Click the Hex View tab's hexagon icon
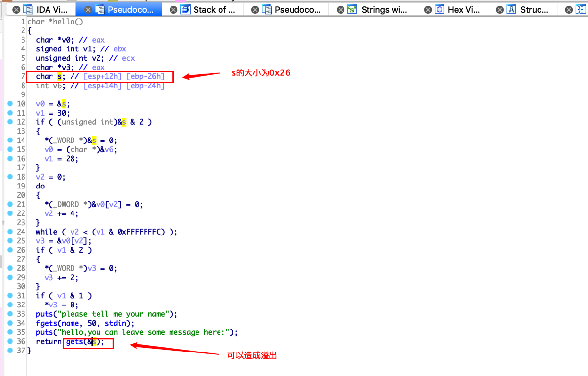The height and width of the screenshot is (376, 588). coord(440,9)
